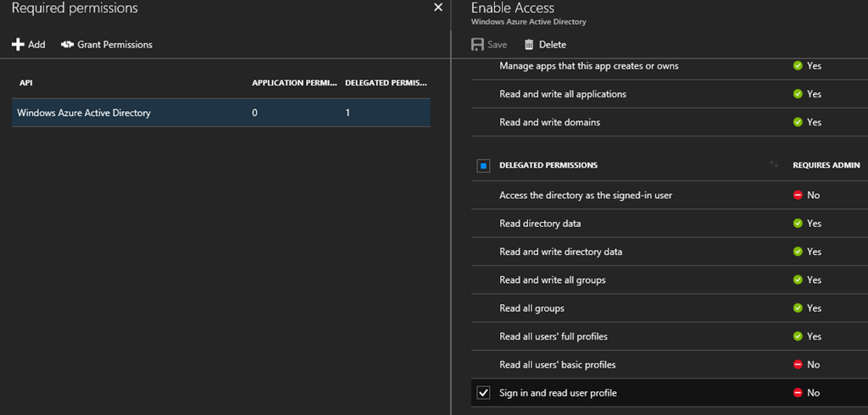Click the API column header
The image size is (868, 415).
pyautogui.click(x=25, y=83)
